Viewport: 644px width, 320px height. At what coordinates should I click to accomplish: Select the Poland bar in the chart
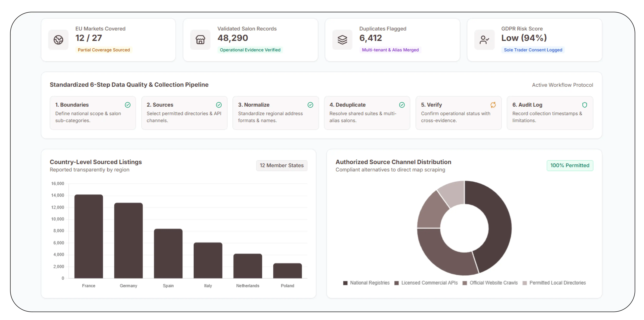[x=287, y=270]
